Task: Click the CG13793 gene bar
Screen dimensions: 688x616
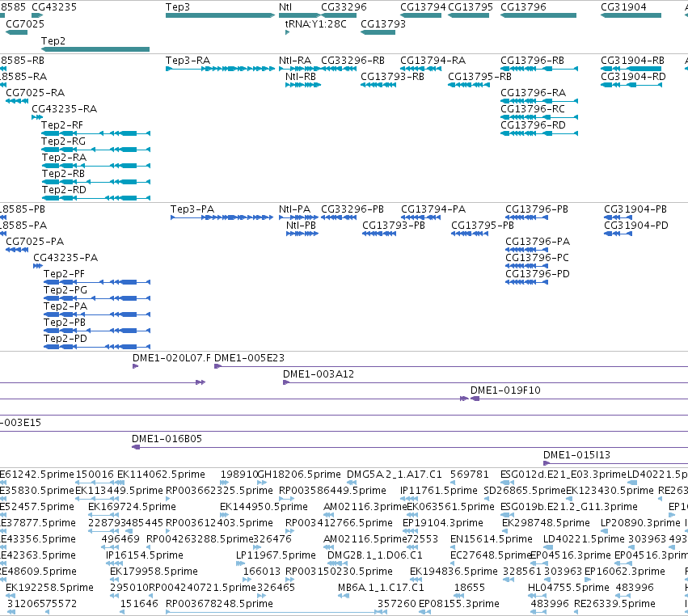Action: coord(378,32)
